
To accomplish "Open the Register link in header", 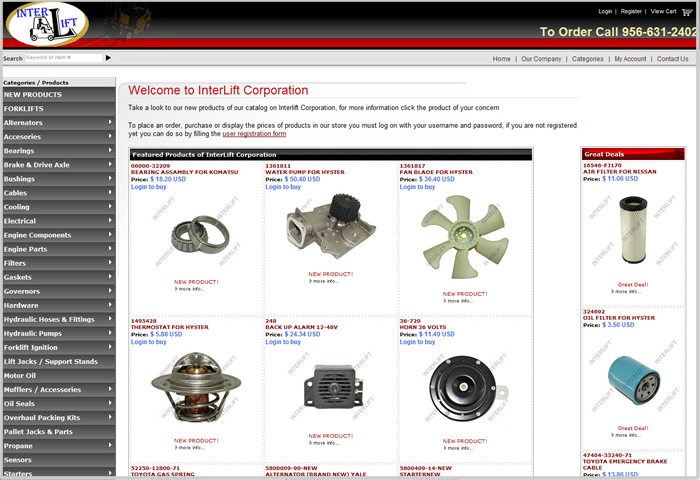I will pos(631,12).
